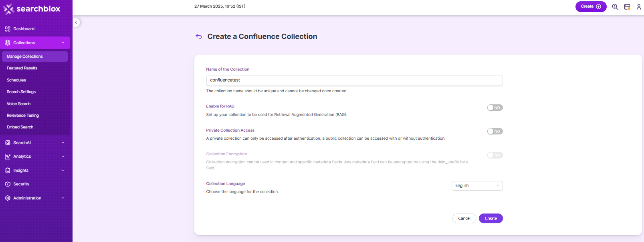This screenshot has height=242, width=644.
Task: Click 'Create a Confluence Collection' heading
Action: point(262,37)
